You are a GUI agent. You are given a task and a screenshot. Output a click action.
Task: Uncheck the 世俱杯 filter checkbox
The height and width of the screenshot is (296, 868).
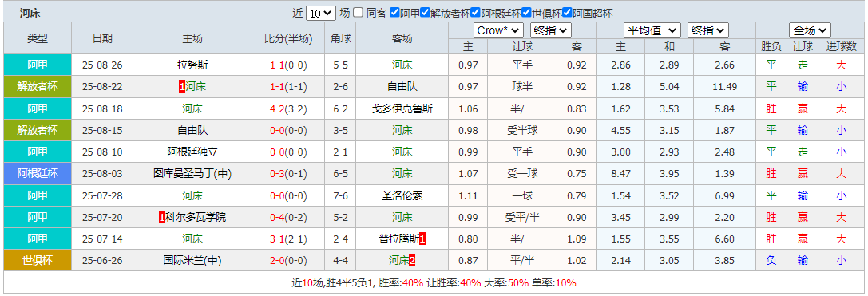click(526, 13)
